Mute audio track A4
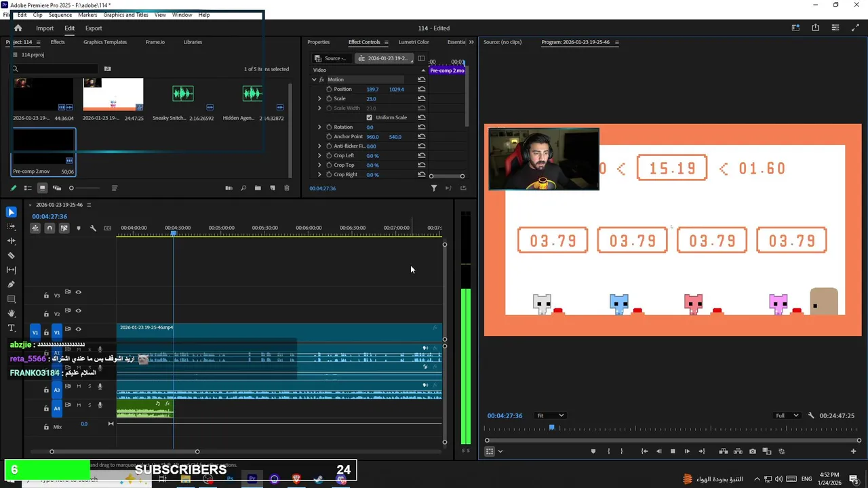 [79, 405]
